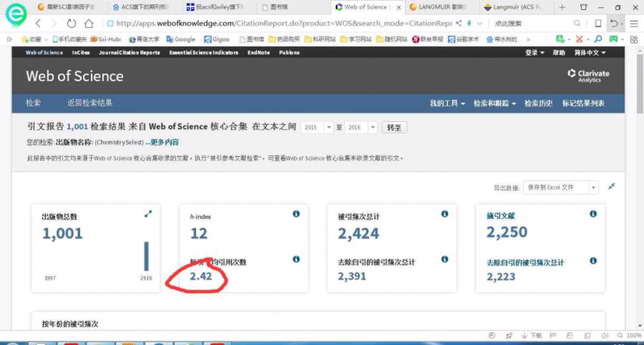Image resolution: width=644 pixels, height=345 pixels.
Task: Click info icon beside 施引文献
Action: tap(593, 214)
